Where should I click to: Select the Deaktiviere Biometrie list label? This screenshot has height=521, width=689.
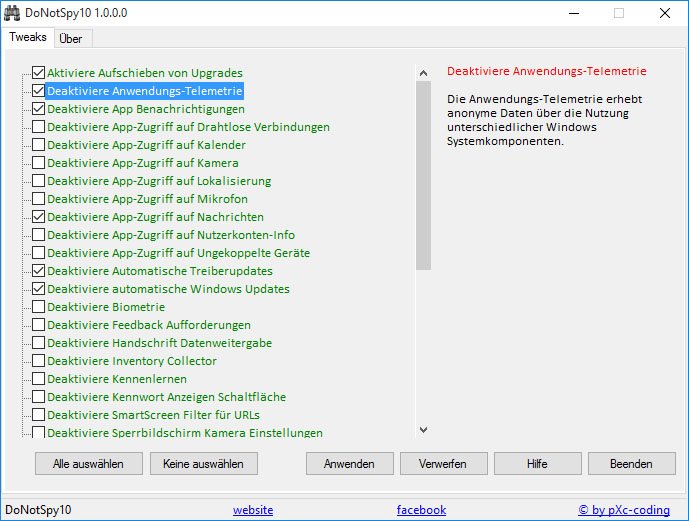pos(106,307)
